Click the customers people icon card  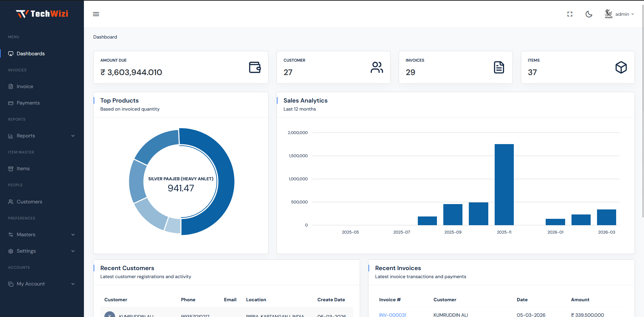tap(377, 67)
